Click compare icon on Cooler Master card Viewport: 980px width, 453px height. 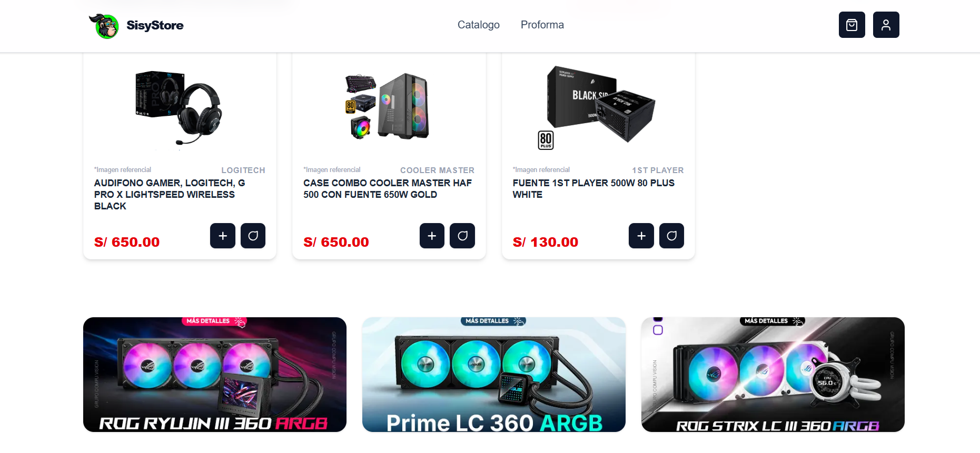462,236
